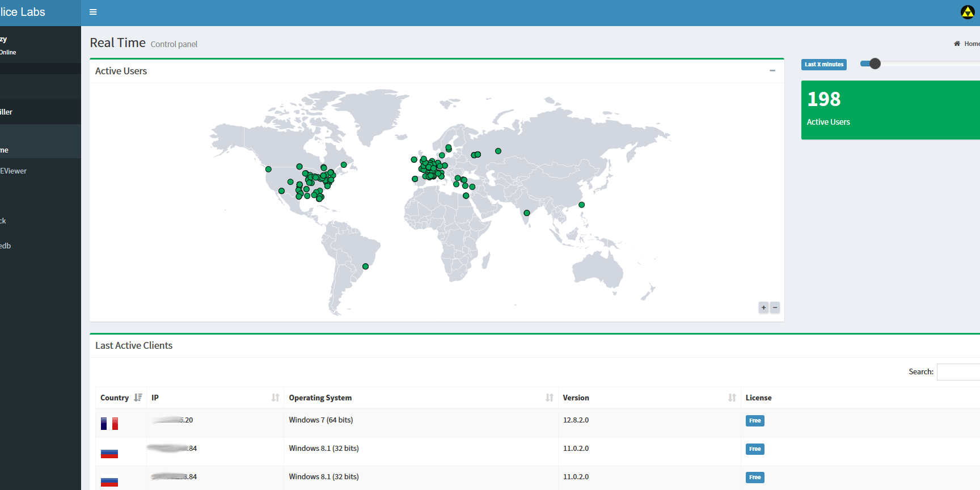Toggle the hamburger sidebar menu

(93, 12)
